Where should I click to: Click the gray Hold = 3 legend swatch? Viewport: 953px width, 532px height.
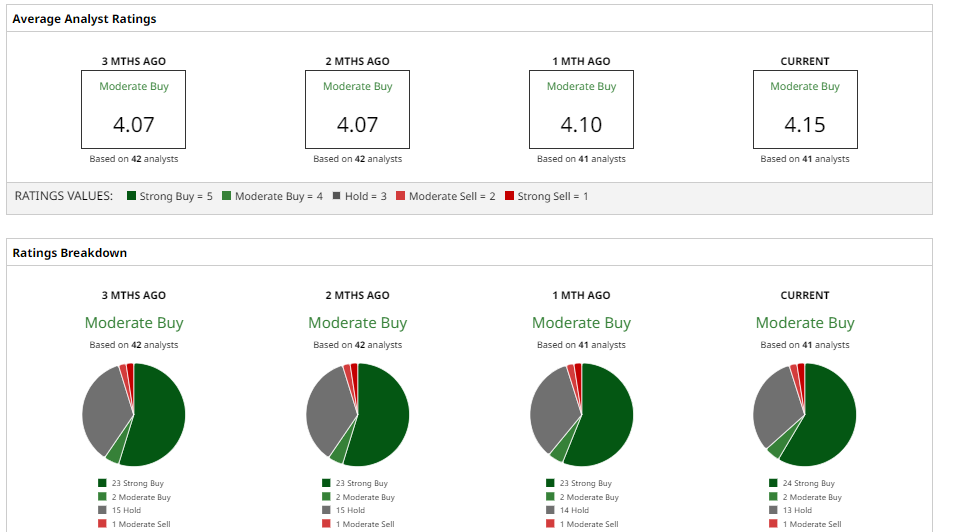pos(337,196)
